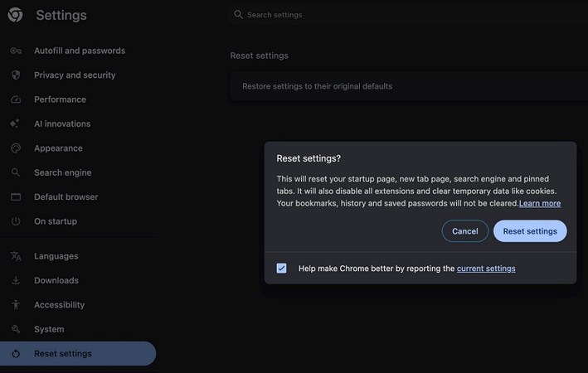The width and height of the screenshot is (588, 373).
Task: Click the person icon for Accessibility
Action: (x=16, y=304)
